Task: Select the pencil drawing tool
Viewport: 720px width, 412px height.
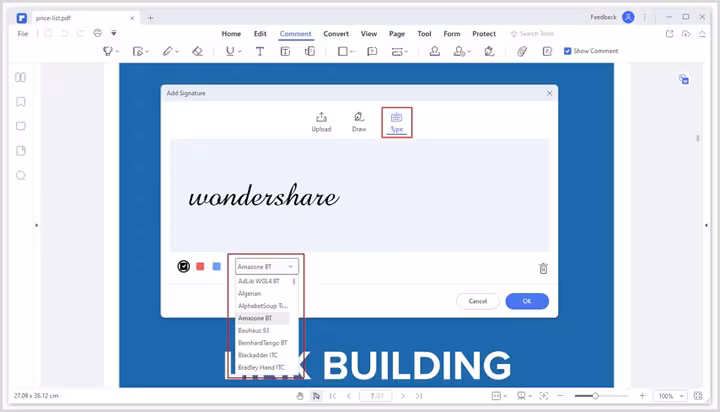Action: (168, 51)
